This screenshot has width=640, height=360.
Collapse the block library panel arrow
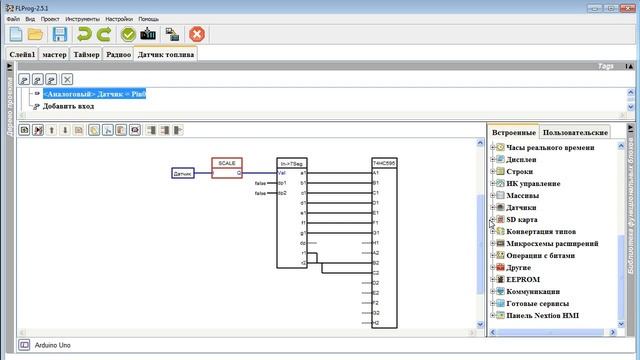[631, 128]
